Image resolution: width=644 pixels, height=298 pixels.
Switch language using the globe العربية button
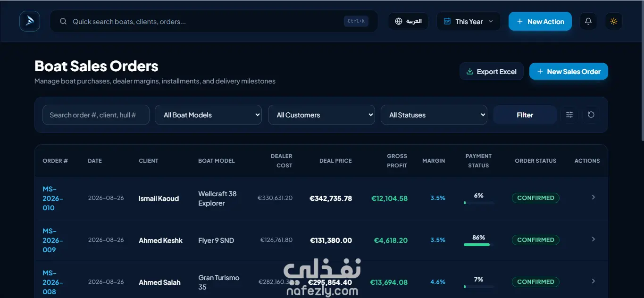[408, 21]
